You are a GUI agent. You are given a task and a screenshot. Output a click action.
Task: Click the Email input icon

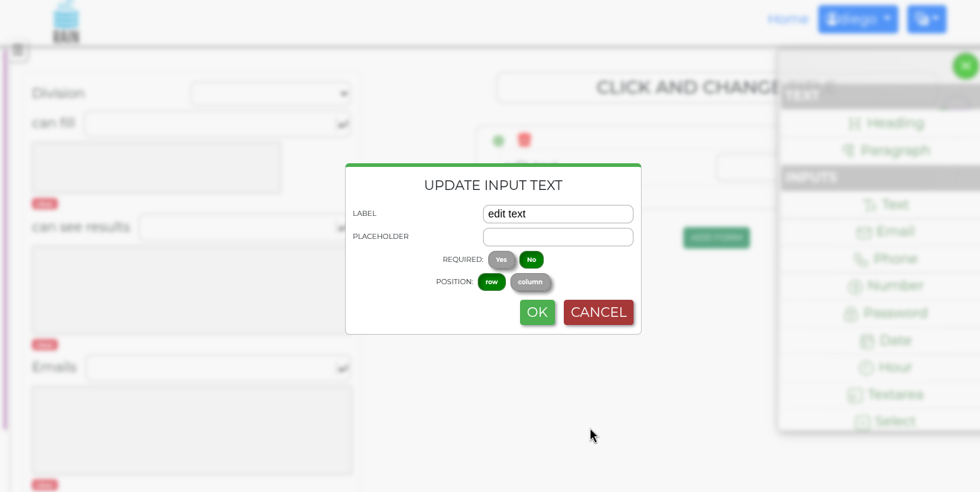[x=864, y=232]
